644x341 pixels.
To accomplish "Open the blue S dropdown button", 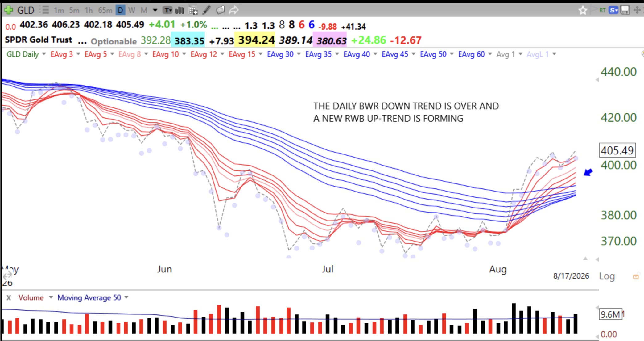I will pos(613,10).
